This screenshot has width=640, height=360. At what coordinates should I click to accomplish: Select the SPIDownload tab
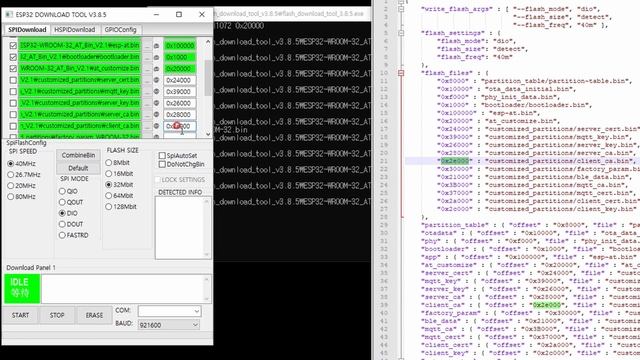tap(27, 30)
